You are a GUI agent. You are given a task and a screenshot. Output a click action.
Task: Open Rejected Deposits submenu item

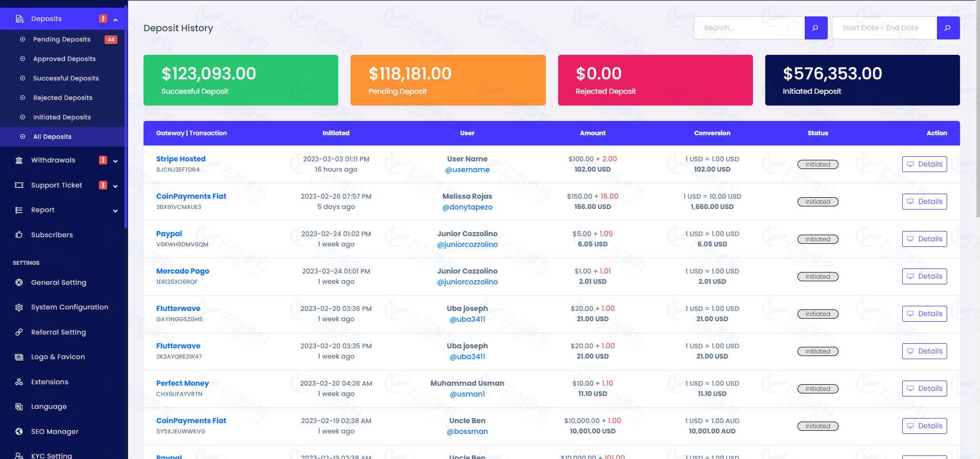pyautogui.click(x=62, y=98)
